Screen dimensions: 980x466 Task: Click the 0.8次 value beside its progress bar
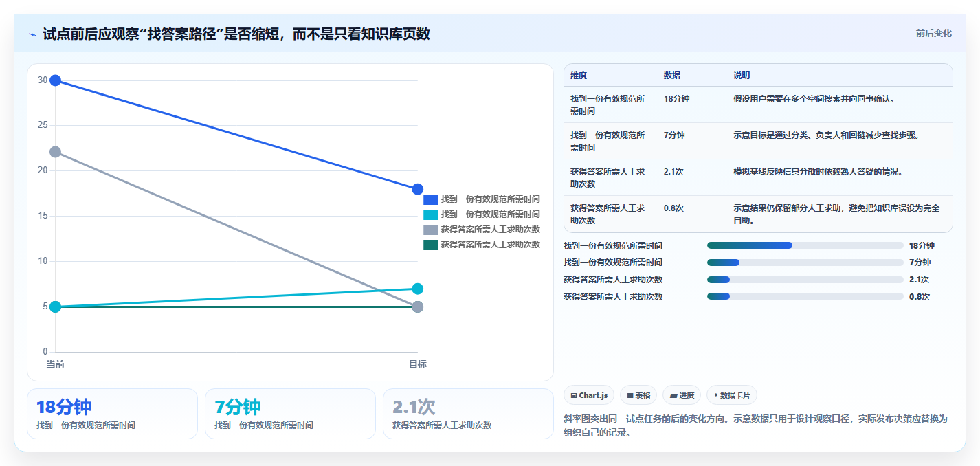(x=919, y=297)
